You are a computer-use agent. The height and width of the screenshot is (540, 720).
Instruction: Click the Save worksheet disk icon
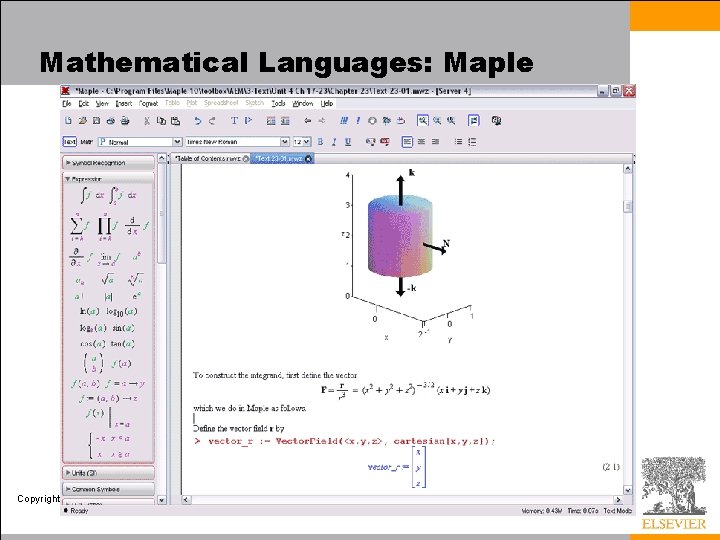96,121
